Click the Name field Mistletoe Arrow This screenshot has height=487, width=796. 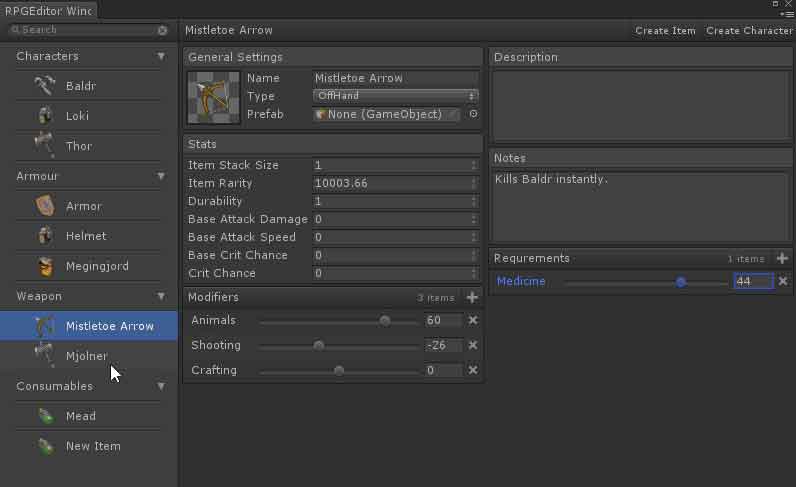395,78
